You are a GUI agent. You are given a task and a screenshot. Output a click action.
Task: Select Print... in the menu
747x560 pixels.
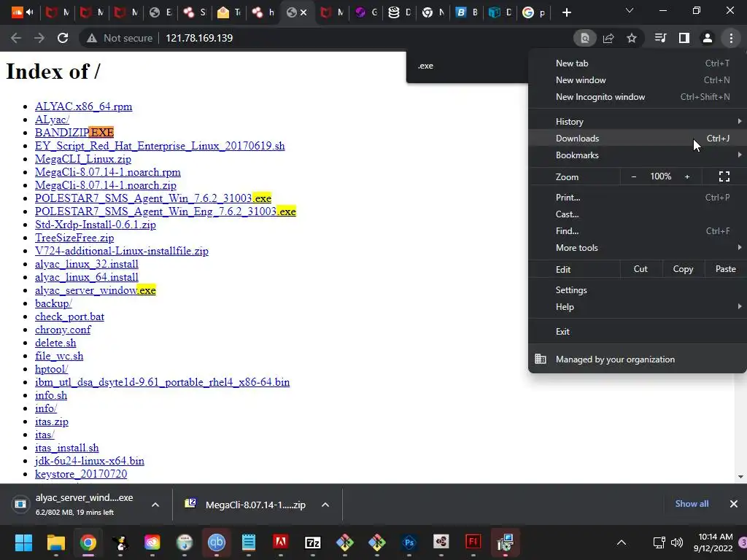638,197
